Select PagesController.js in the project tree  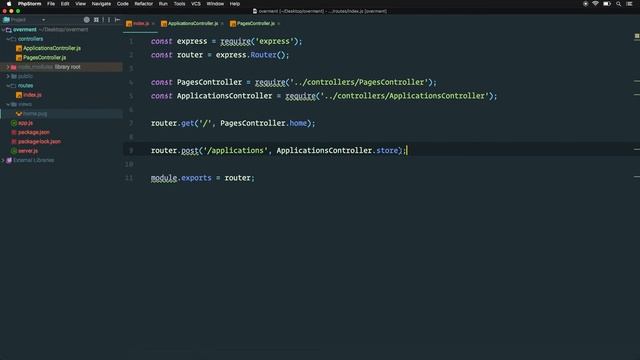click(44, 58)
